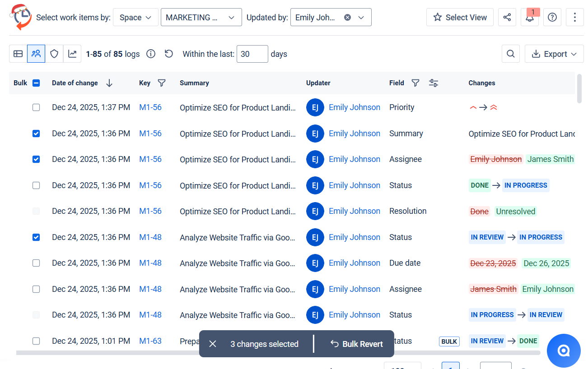Expand the Export dropdown
The height and width of the screenshot is (369, 588).
click(x=554, y=54)
